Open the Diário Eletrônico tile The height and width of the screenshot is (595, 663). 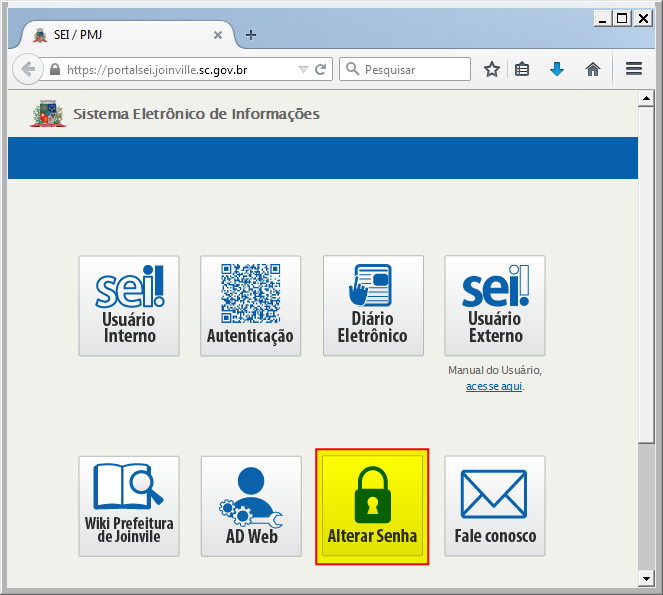373,306
